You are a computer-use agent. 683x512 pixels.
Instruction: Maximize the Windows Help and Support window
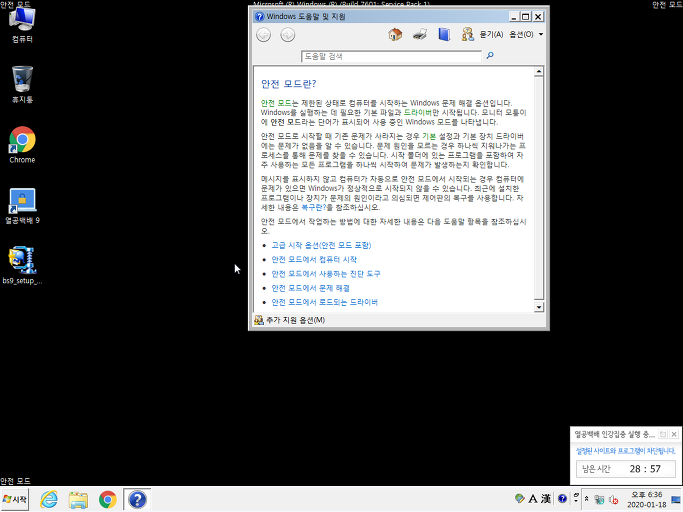point(526,17)
